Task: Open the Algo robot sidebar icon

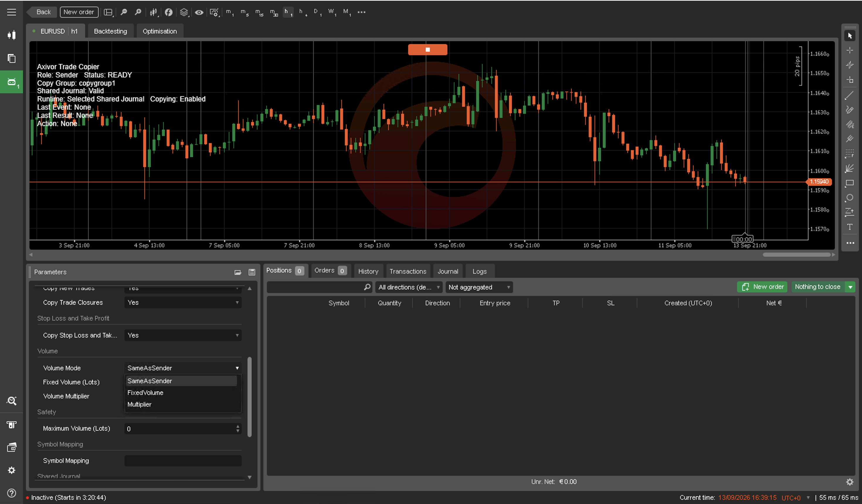Action: tap(11, 82)
